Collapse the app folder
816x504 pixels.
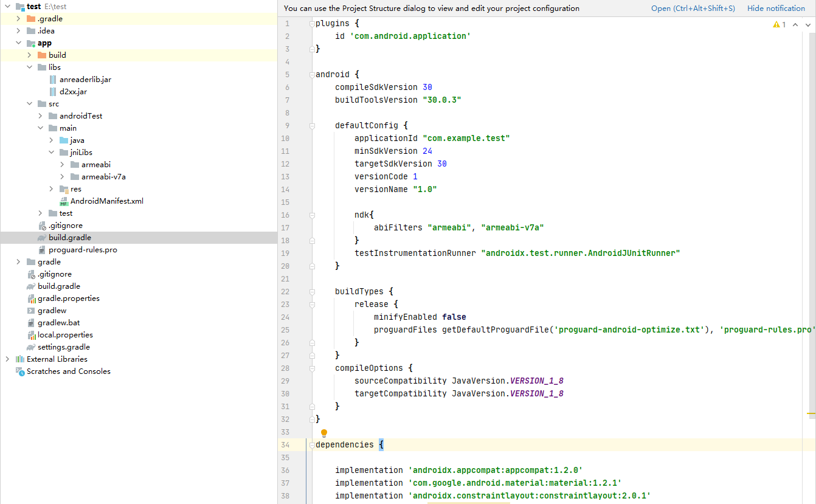(x=18, y=43)
